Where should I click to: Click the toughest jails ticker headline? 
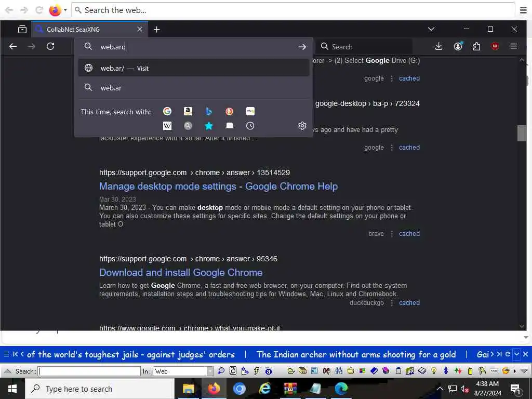tap(130, 354)
